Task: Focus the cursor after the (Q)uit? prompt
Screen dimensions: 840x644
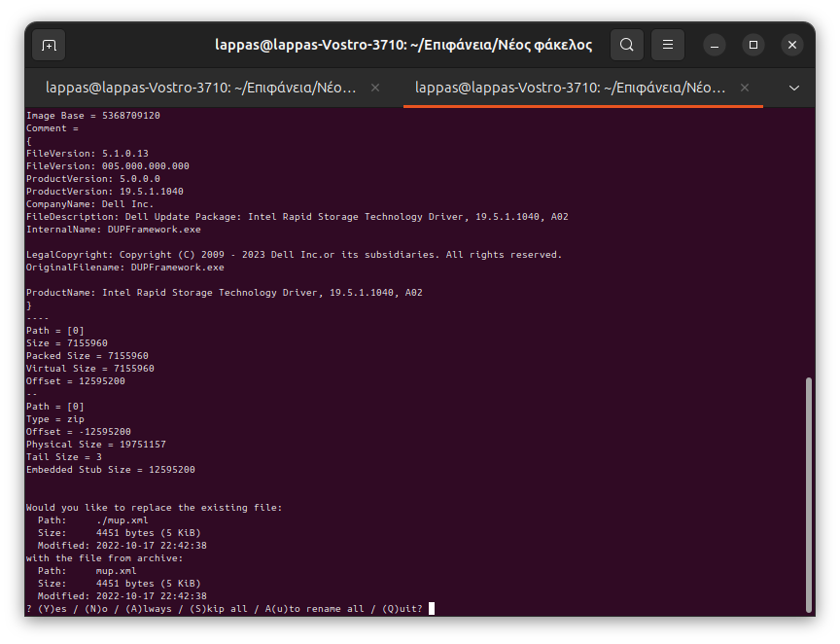Action: (431, 609)
